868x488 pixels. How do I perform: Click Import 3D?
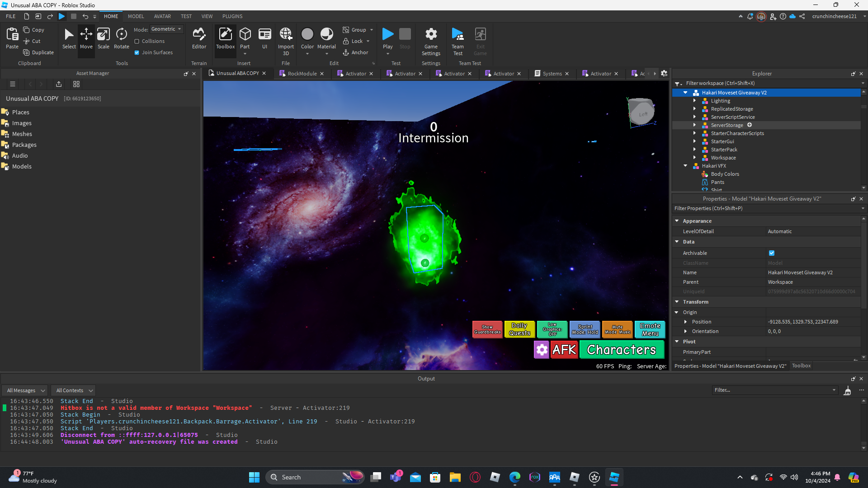[x=286, y=41]
